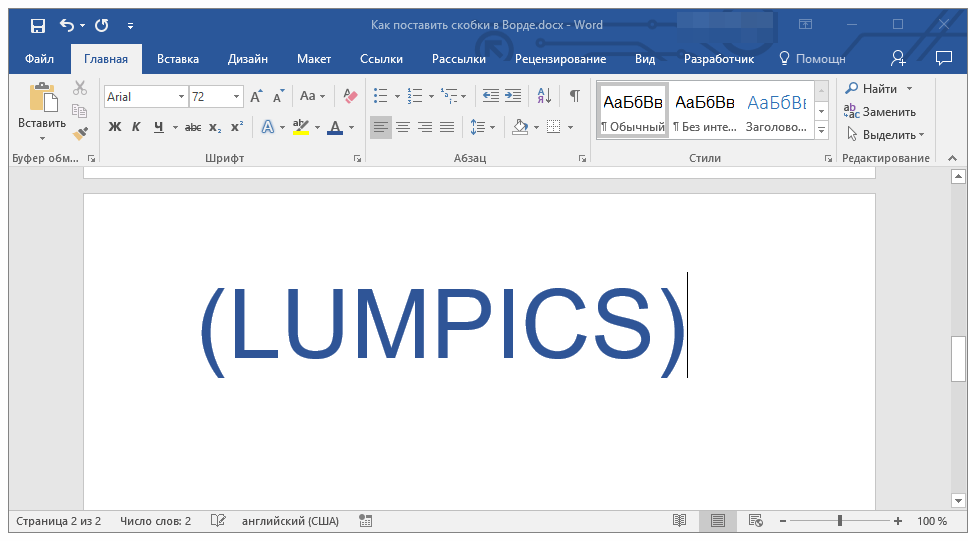Increase font size with the larger A
Viewport: 968px width, 541px height.
[256, 96]
